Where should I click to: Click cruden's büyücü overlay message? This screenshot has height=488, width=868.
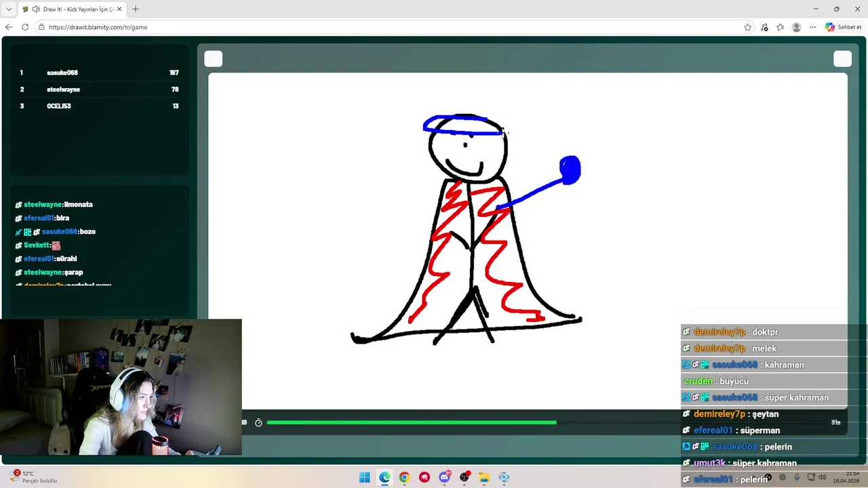(x=716, y=381)
